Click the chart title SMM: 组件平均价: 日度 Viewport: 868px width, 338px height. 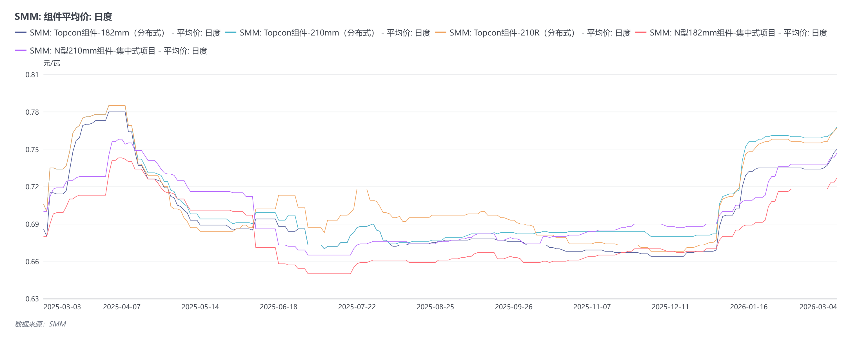point(63,17)
